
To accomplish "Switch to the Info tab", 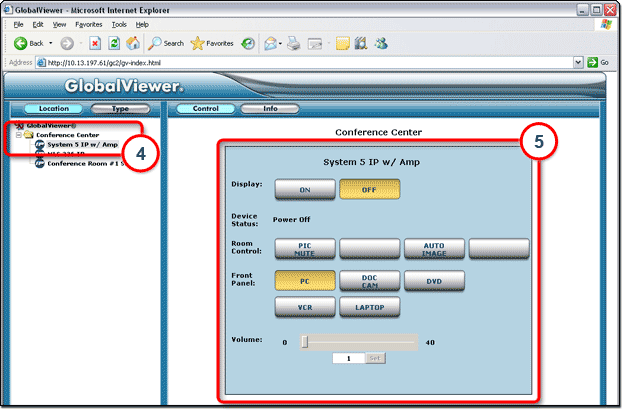I will [x=270, y=108].
